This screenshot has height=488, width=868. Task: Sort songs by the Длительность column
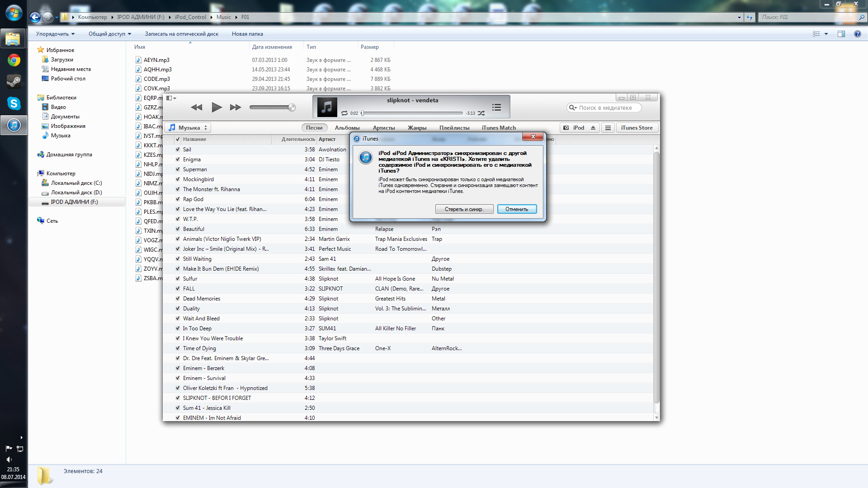coord(294,139)
